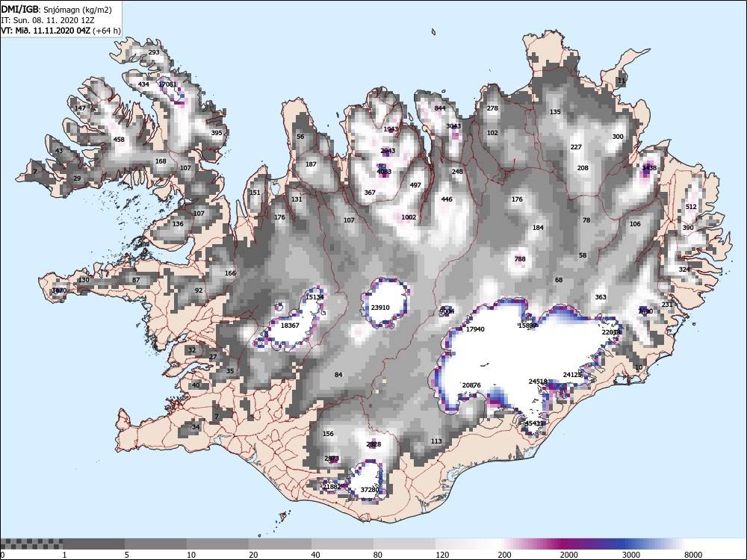Click the snow value '293' in the Westfjords
The height and width of the screenshot is (560, 747).
(x=154, y=52)
